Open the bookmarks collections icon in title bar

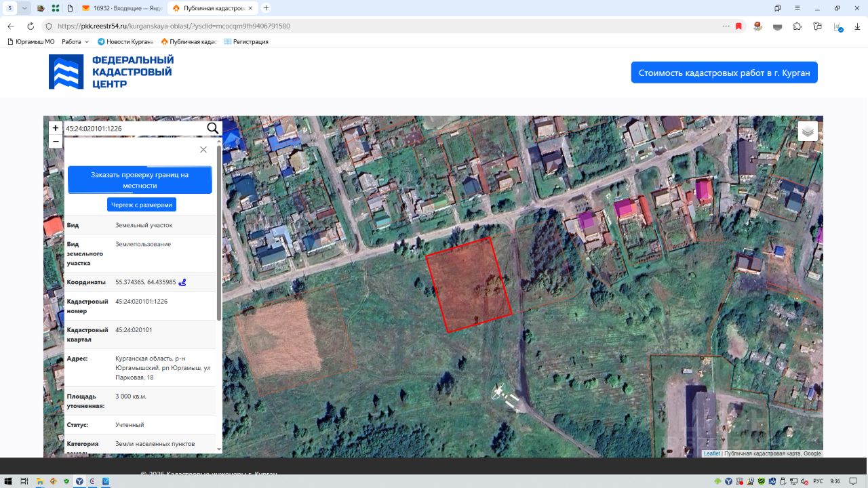[777, 8]
